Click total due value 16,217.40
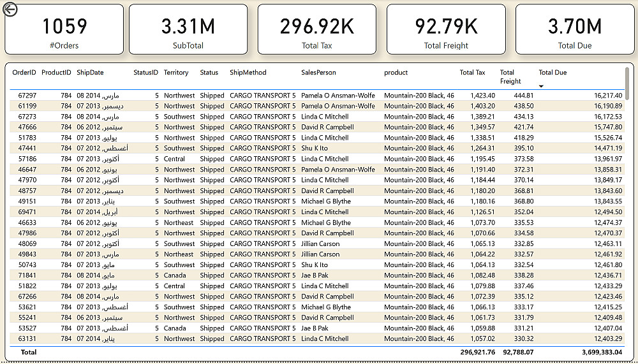This screenshot has width=638, height=364. (608, 96)
